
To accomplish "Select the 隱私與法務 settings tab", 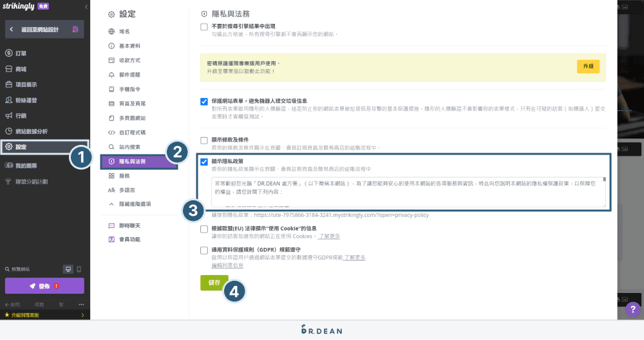I will click(x=139, y=162).
